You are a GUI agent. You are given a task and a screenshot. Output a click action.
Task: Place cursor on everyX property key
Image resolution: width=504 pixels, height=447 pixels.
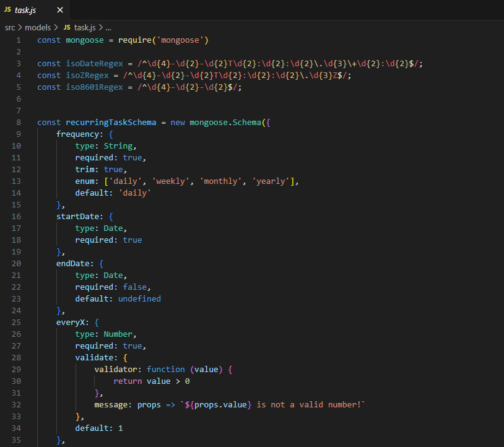tap(72, 322)
